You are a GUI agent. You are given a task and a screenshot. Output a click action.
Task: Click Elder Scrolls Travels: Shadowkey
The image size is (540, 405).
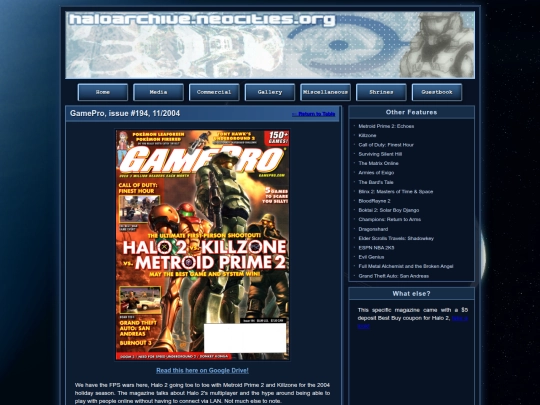click(x=396, y=238)
